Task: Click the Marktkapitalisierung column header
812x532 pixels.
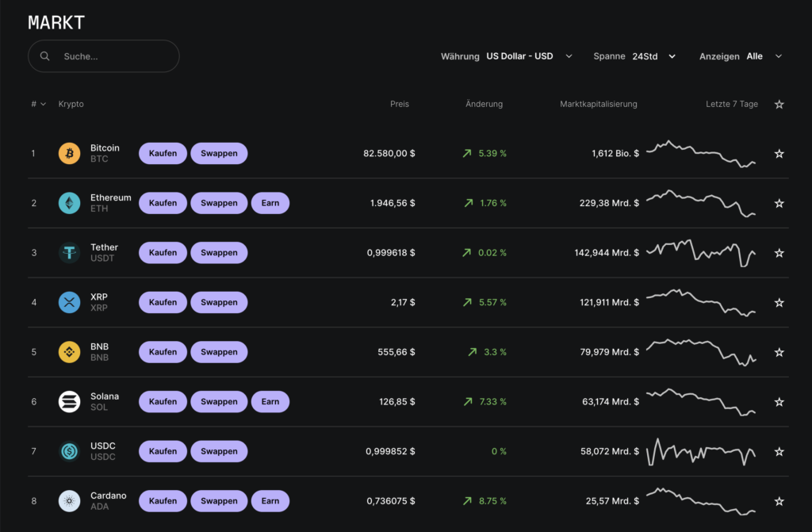Action: [x=598, y=104]
